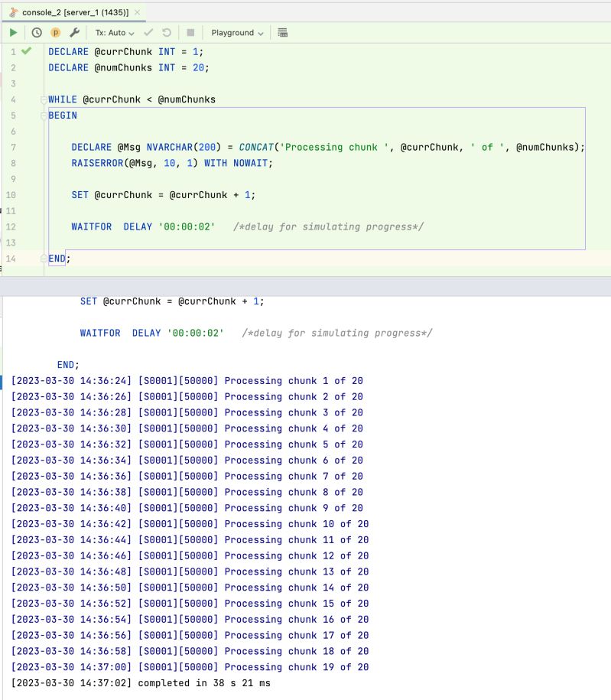Open the Playground resolve mode dropdown

(237, 33)
